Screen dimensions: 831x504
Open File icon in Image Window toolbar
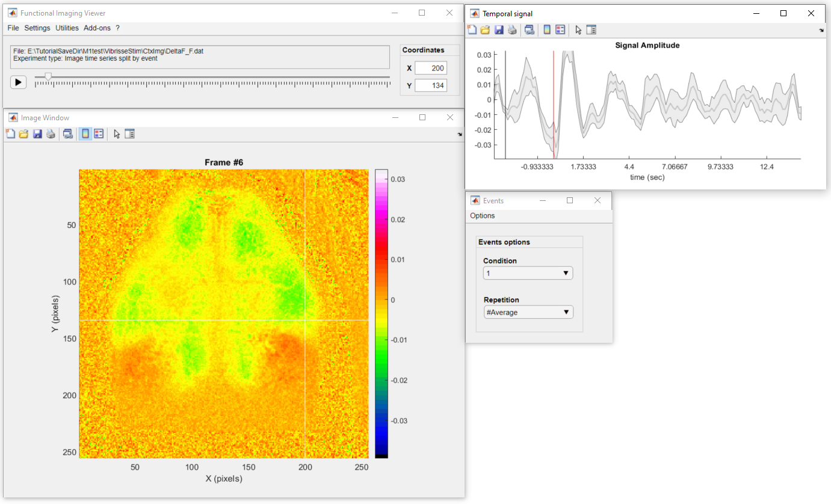click(23, 134)
